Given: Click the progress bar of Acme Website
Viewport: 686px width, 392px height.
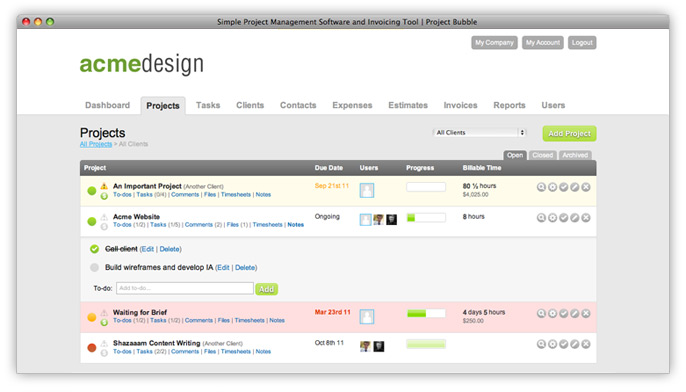Looking at the screenshot, I should click(x=426, y=217).
